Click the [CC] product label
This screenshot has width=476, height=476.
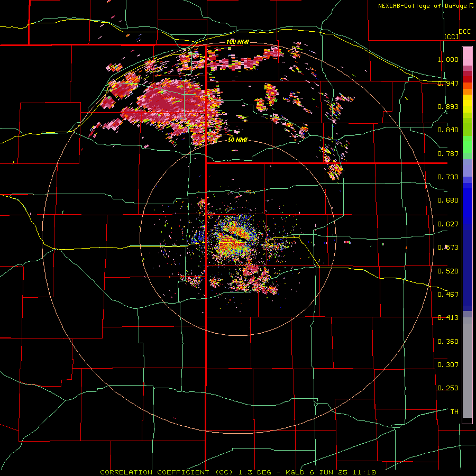click(x=452, y=36)
